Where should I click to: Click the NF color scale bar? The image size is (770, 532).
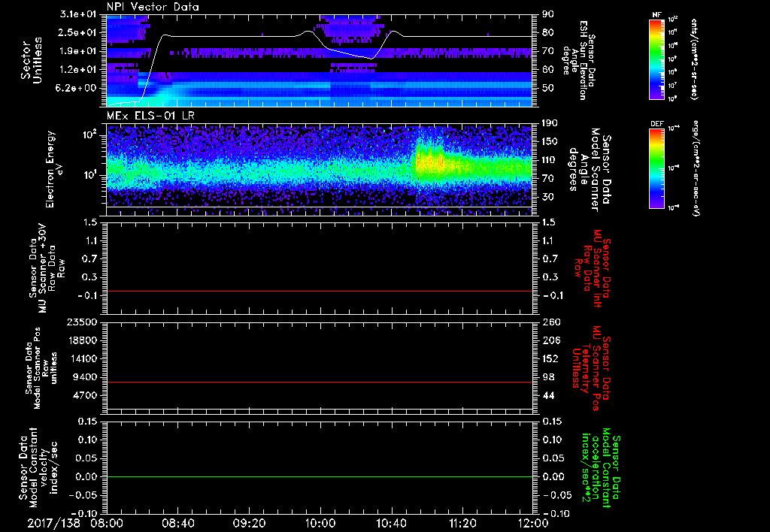(x=656, y=59)
